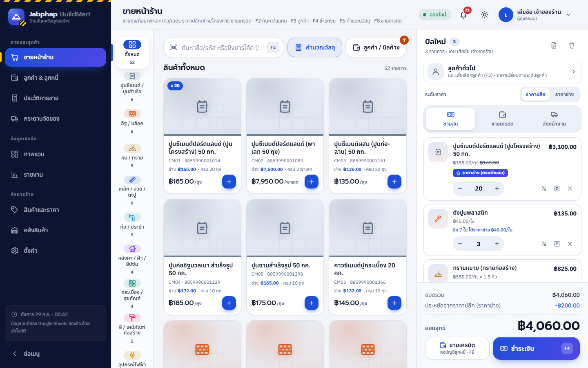Toggle light/dark theme sun icon

pos(485,15)
